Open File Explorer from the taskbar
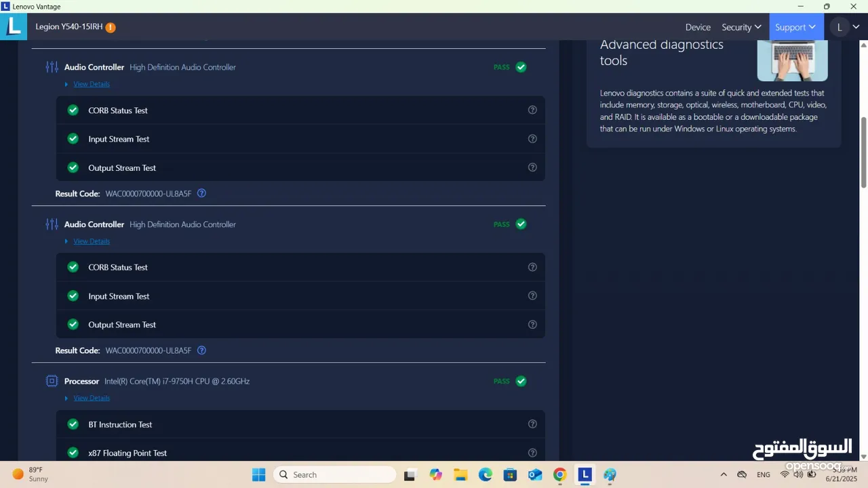Image resolution: width=868 pixels, height=488 pixels. point(460,475)
